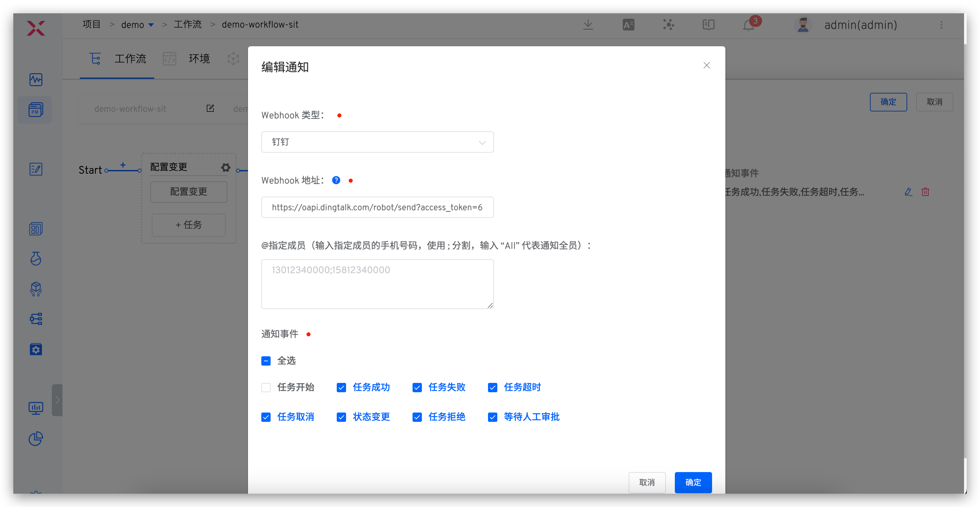Uncheck the 等待人工审批 checkbox
Image resolution: width=980 pixels, height=507 pixels.
pos(492,417)
